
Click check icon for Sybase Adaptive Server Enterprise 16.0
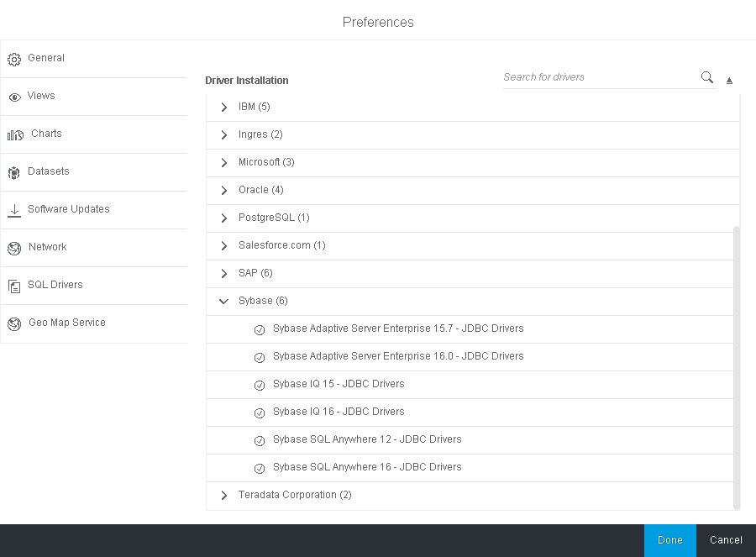click(260, 358)
